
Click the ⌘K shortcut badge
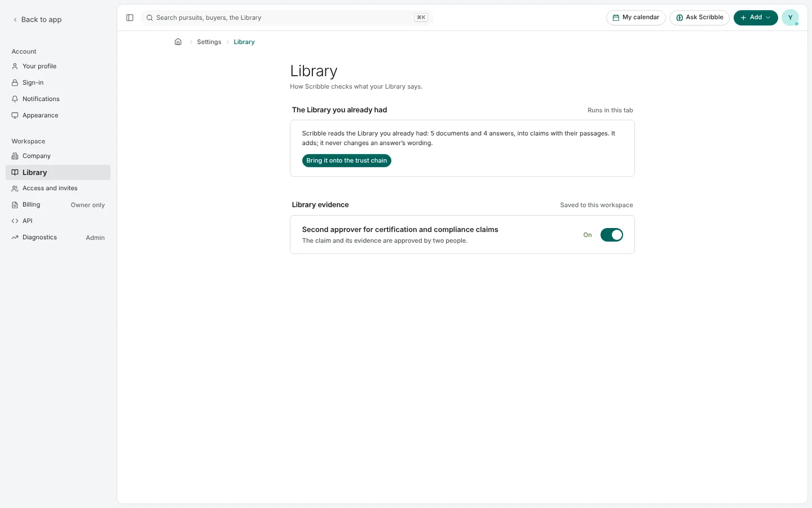tap(421, 17)
